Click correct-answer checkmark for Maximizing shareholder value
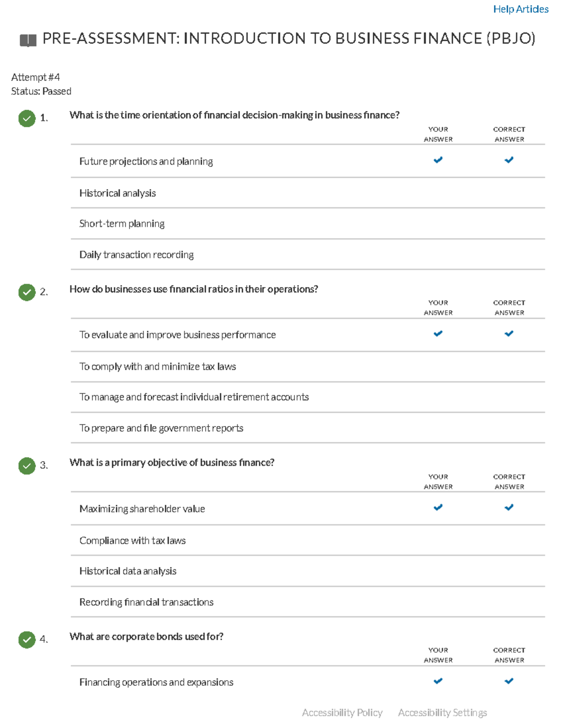Viewport: 563px width, 728px height. 509,508
